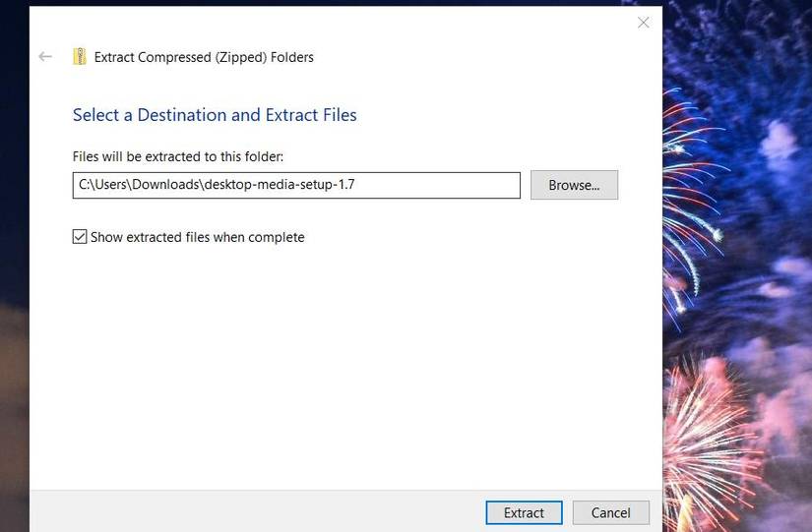Click the destination folder path field

tap(296, 185)
